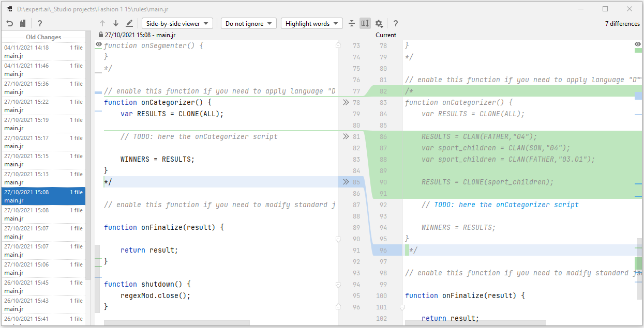The image size is (644, 328).
Task: Toggle synchronize scrolling button
Action: pyautogui.click(x=365, y=23)
